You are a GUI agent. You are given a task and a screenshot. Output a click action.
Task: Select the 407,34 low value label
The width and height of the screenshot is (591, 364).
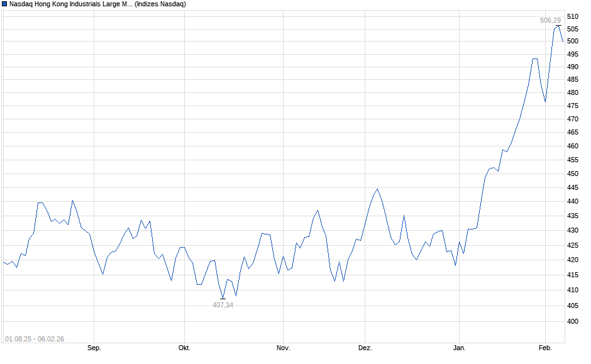[223, 305]
